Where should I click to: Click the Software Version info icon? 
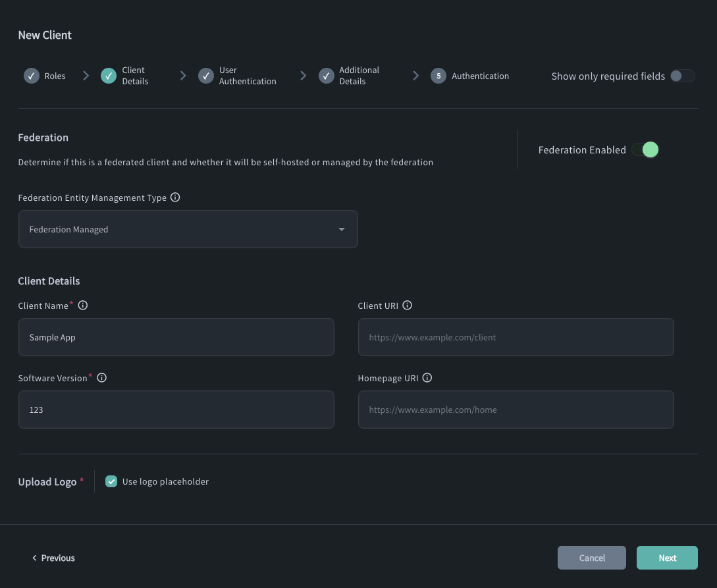pos(101,377)
